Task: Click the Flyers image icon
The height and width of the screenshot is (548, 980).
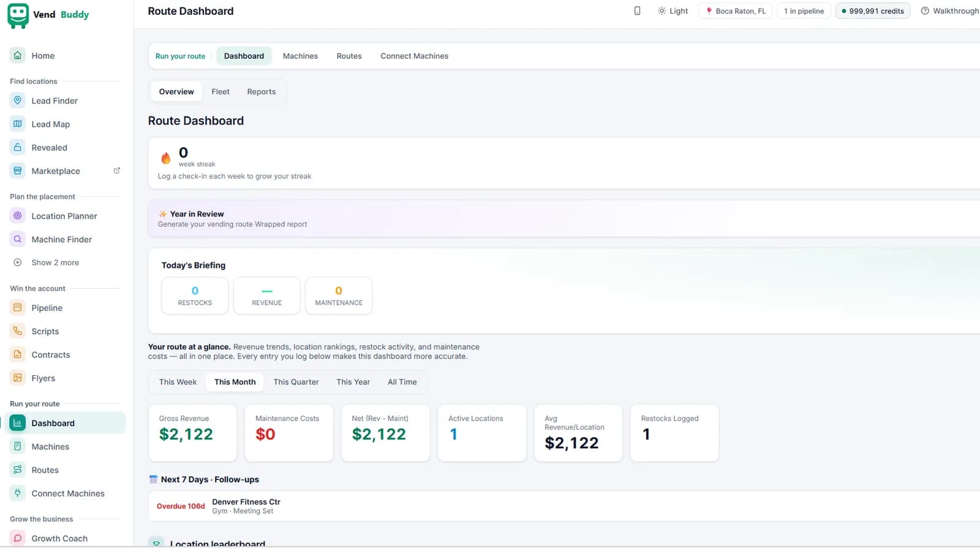Action: (x=18, y=378)
